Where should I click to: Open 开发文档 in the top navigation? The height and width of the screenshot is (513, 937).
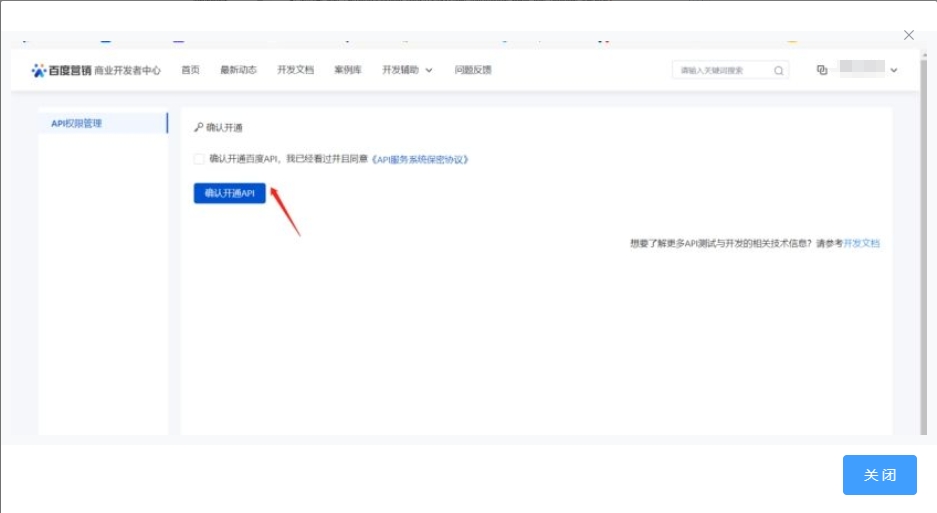[295, 70]
